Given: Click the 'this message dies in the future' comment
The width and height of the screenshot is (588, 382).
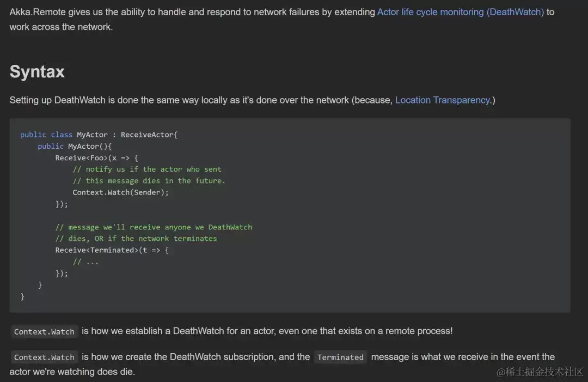Looking at the screenshot, I should pyautogui.click(x=149, y=181).
